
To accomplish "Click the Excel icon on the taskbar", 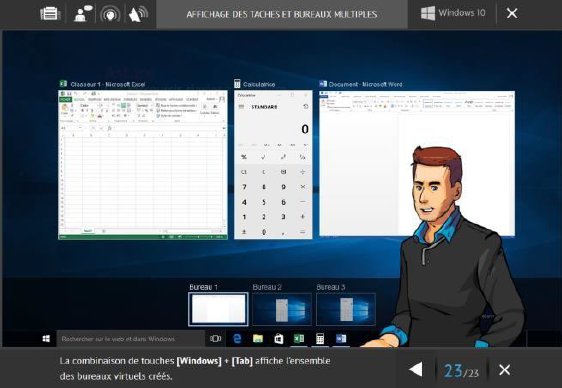I will tap(299, 339).
